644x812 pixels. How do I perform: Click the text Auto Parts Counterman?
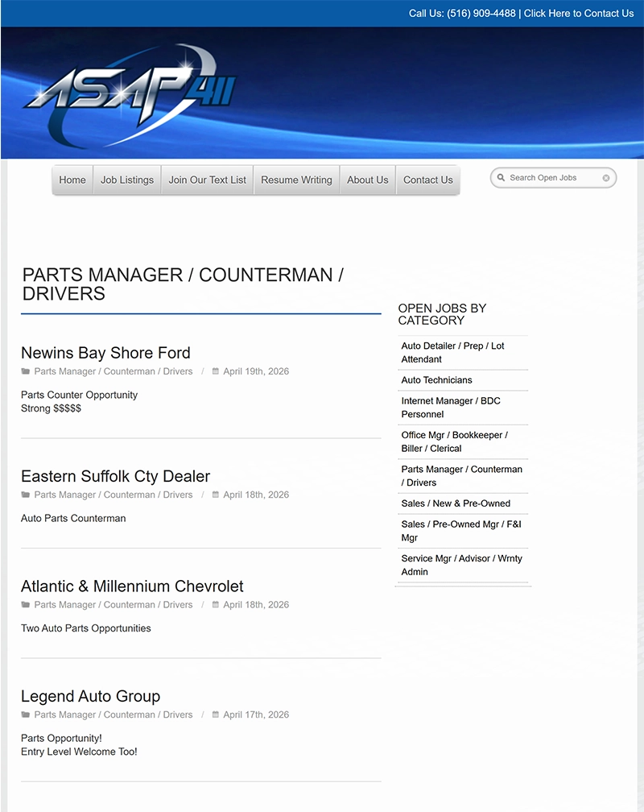coord(73,519)
